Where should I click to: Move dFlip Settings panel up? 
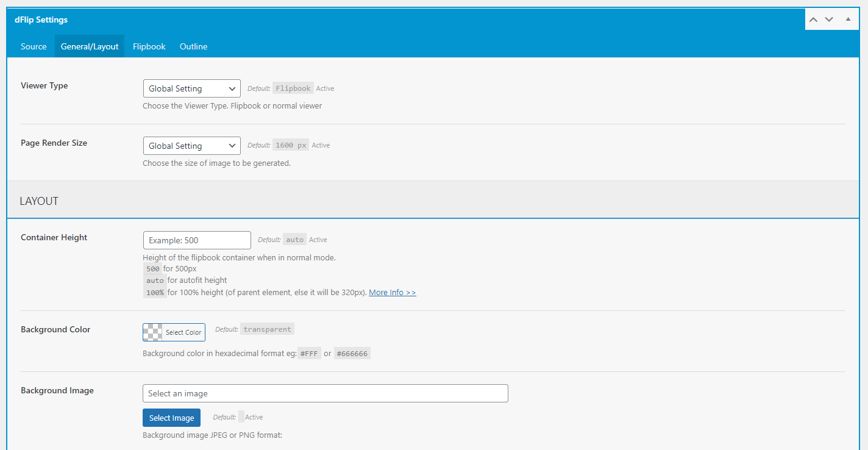click(813, 20)
